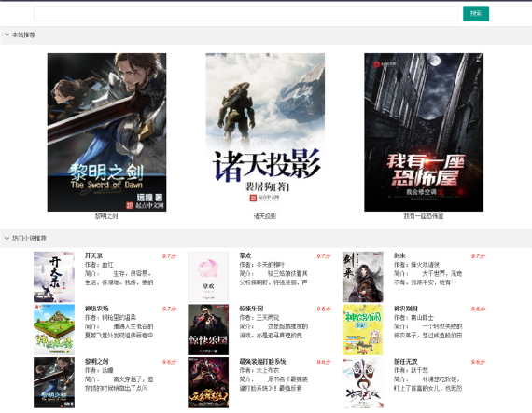Click author line 作者:冬天的柳叶
Screen dimensions: 532x413
(262, 265)
